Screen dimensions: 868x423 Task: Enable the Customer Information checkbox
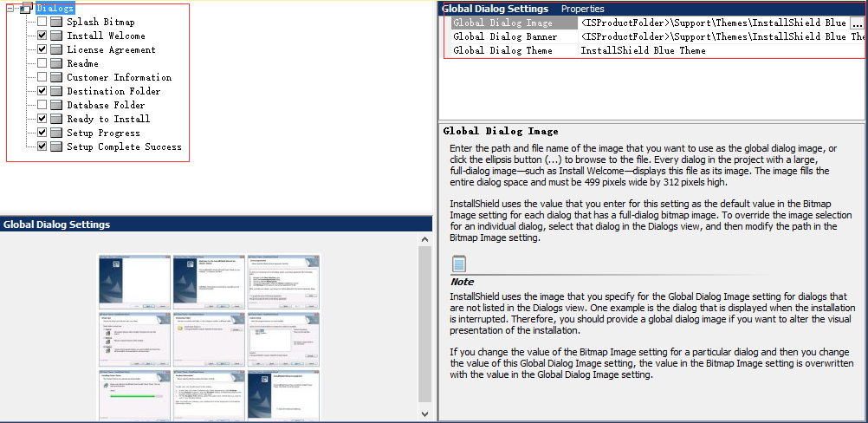[x=42, y=77]
